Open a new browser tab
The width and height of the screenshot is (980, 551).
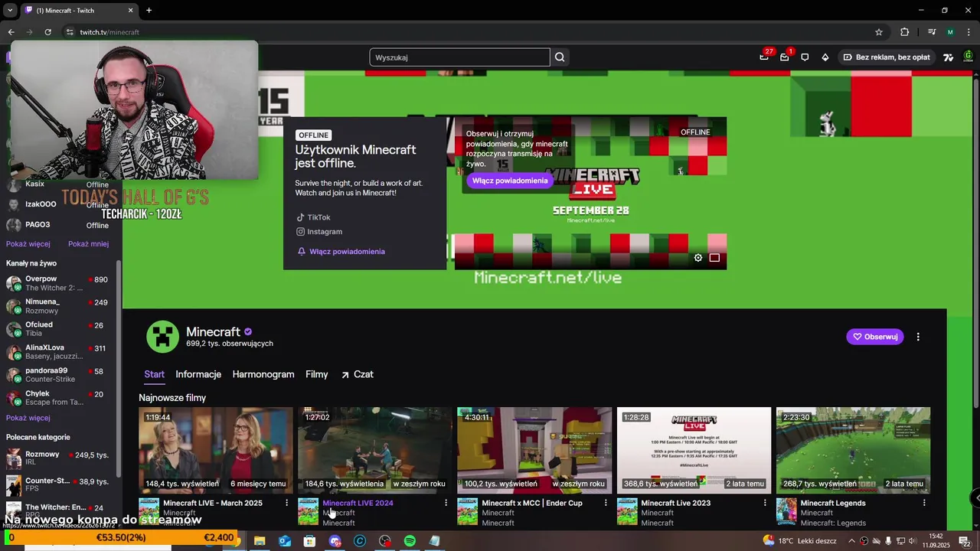149,10
